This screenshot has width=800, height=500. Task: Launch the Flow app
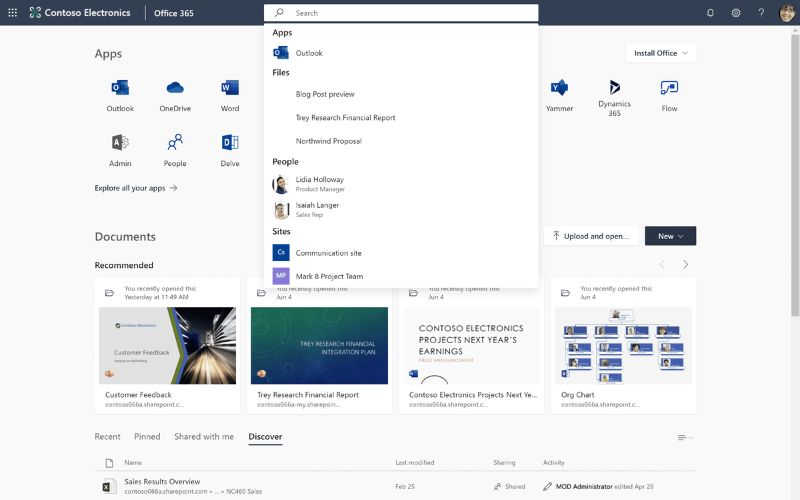tap(669, 95)
